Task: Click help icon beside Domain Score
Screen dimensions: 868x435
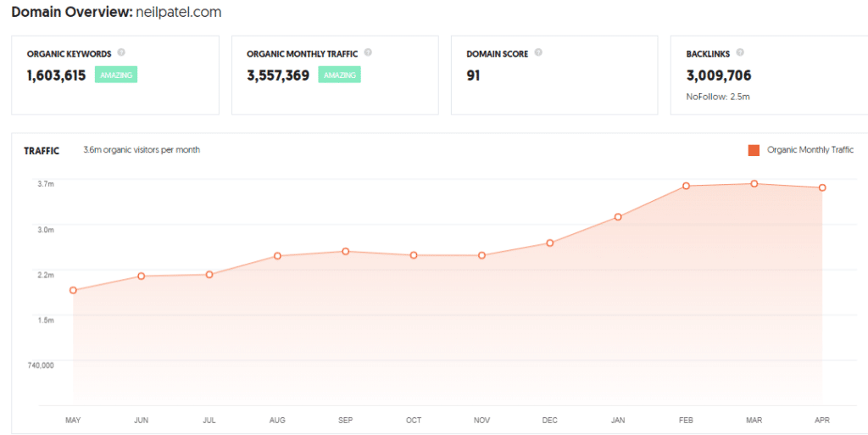Action: coord(538,53)
